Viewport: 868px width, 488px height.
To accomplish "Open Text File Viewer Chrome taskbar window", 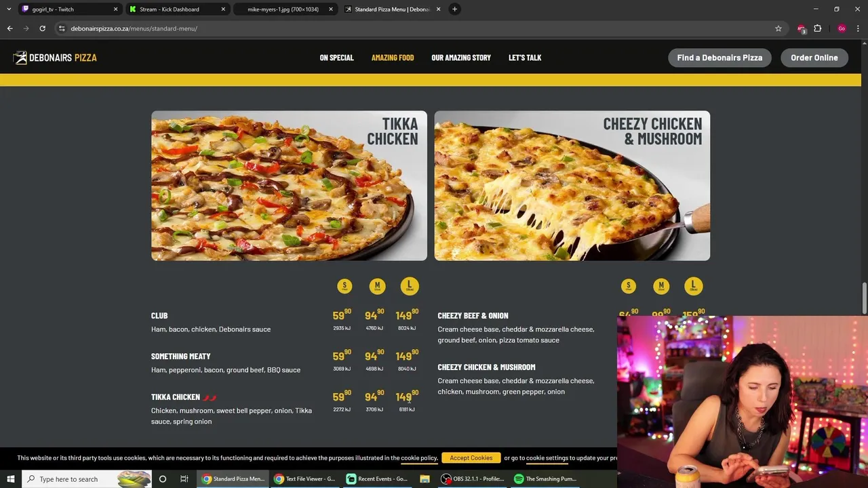I will pos(304,479).
